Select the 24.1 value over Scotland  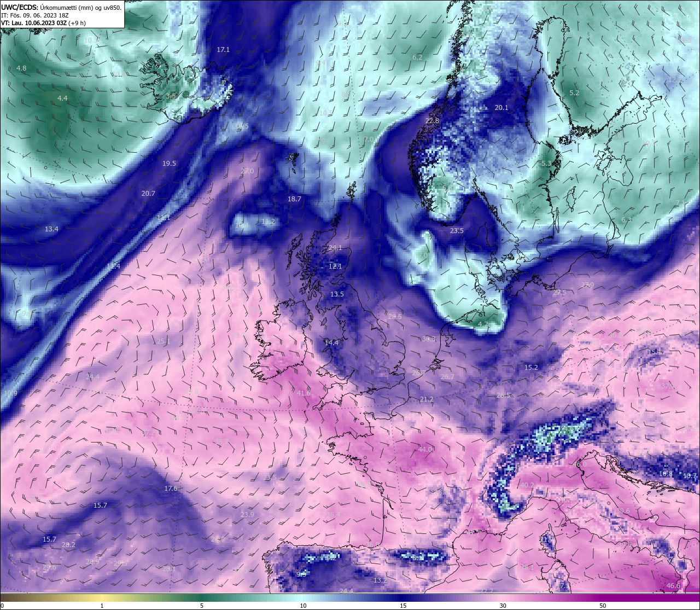point(335,247)
